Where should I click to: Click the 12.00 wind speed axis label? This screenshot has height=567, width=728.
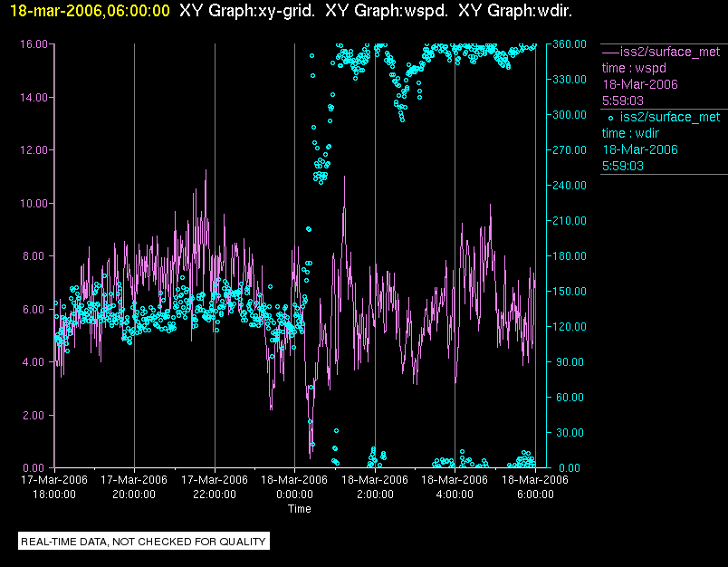click(x=34, y=150)
